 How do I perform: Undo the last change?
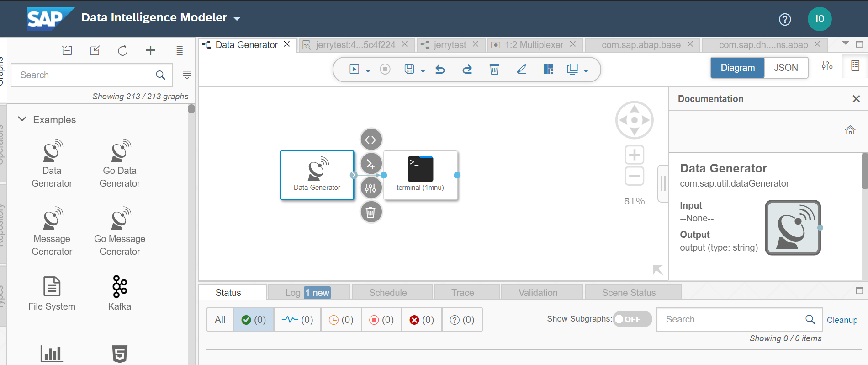(440, 69)
